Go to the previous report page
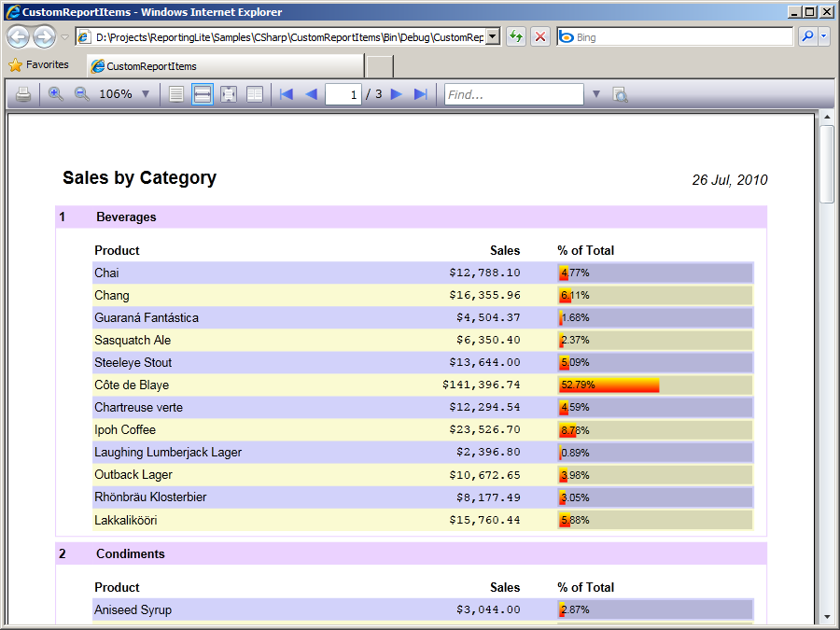Viewport: 840px width, 630px height. point(311,94)
